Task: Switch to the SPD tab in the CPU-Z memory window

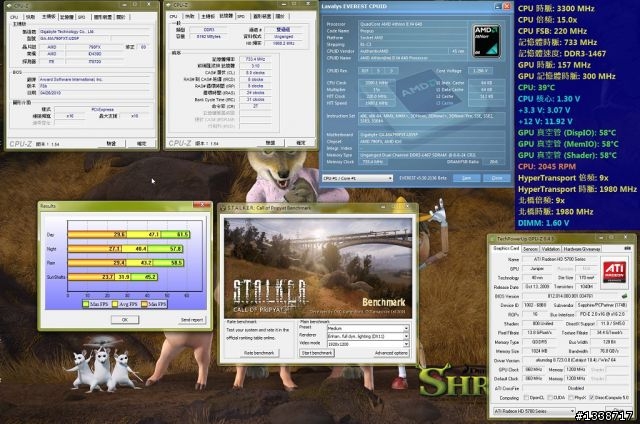Action: 241,16
